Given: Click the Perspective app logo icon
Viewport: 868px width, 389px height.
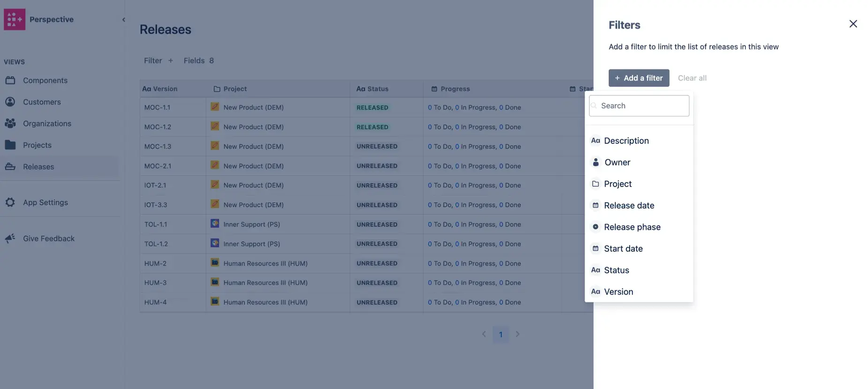Looking at the screenshot, I should [15, 19].
